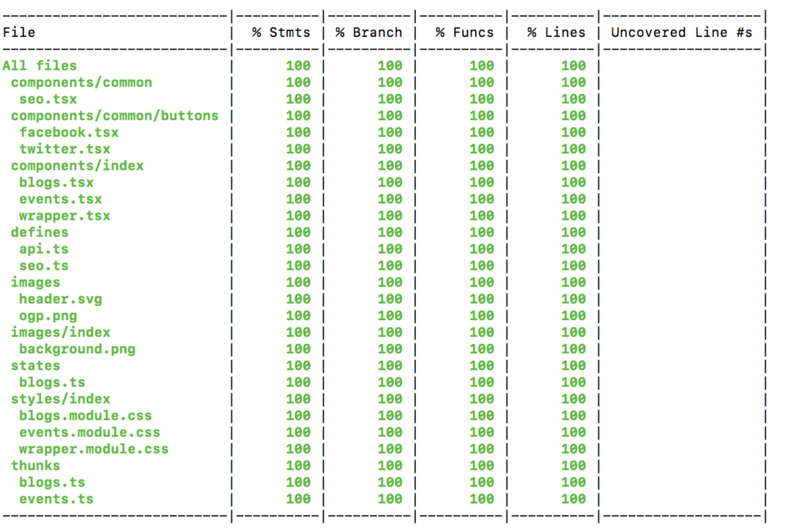
Task: Click the "header.svg" file name
Action: tap(60, 299)
